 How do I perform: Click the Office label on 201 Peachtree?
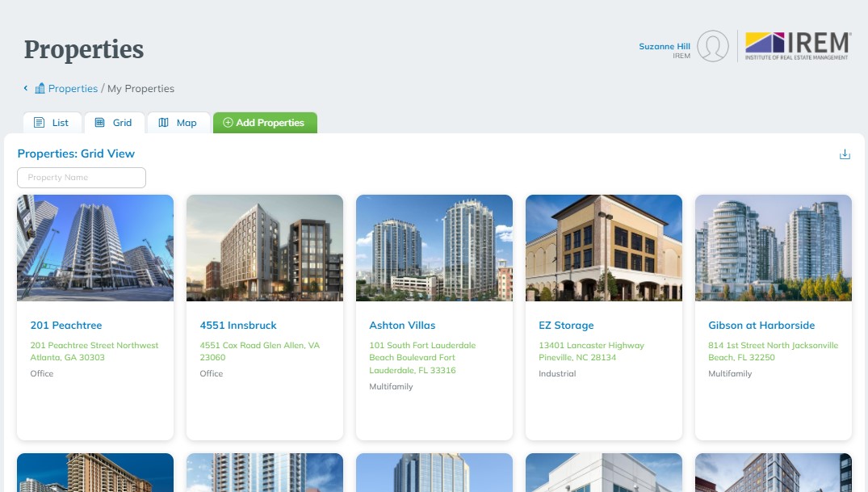tap(41, 373)
